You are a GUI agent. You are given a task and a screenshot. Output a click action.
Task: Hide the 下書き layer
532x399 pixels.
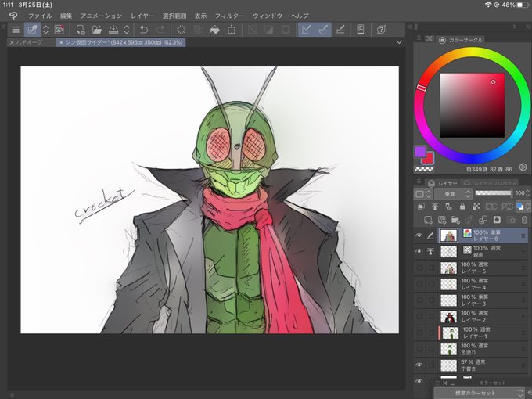[x=419, y=365]
